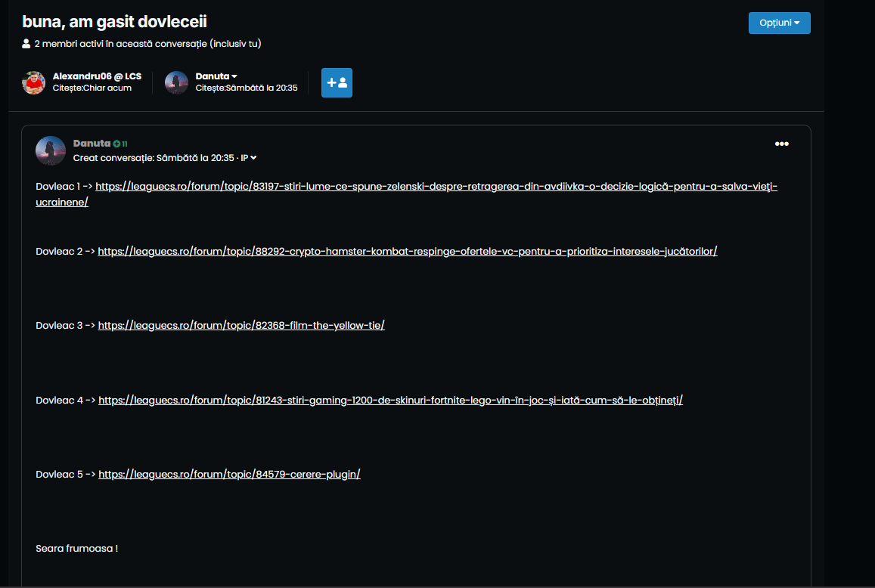Open the Opțiuni dropdown button
The height and width of the screenshot is (588, 875).
click(x=779, y=23)
